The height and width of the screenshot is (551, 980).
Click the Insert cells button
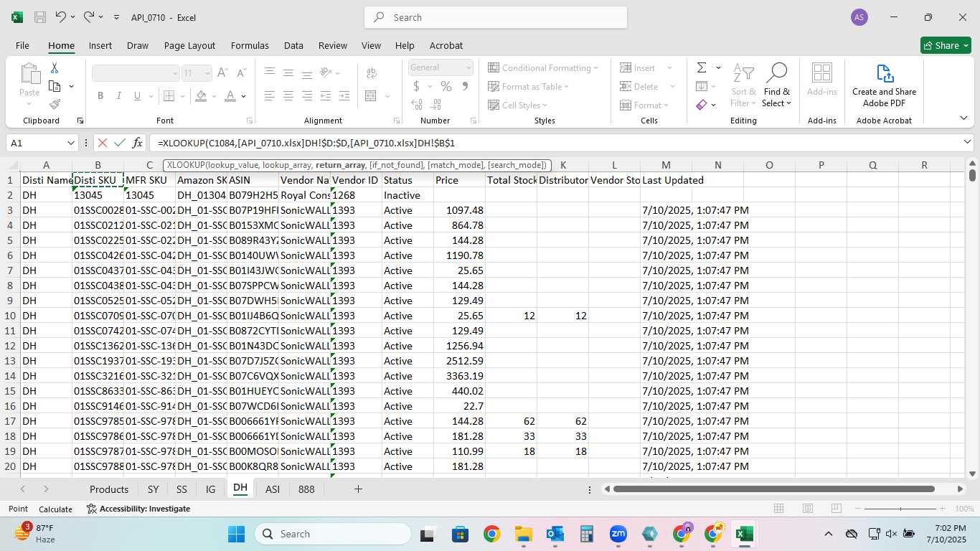[x=638, y=67]
